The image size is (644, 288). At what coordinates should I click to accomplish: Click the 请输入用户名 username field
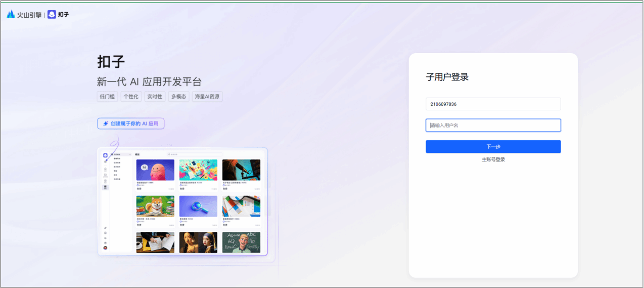pyautogui.click(x=493, y=126)
